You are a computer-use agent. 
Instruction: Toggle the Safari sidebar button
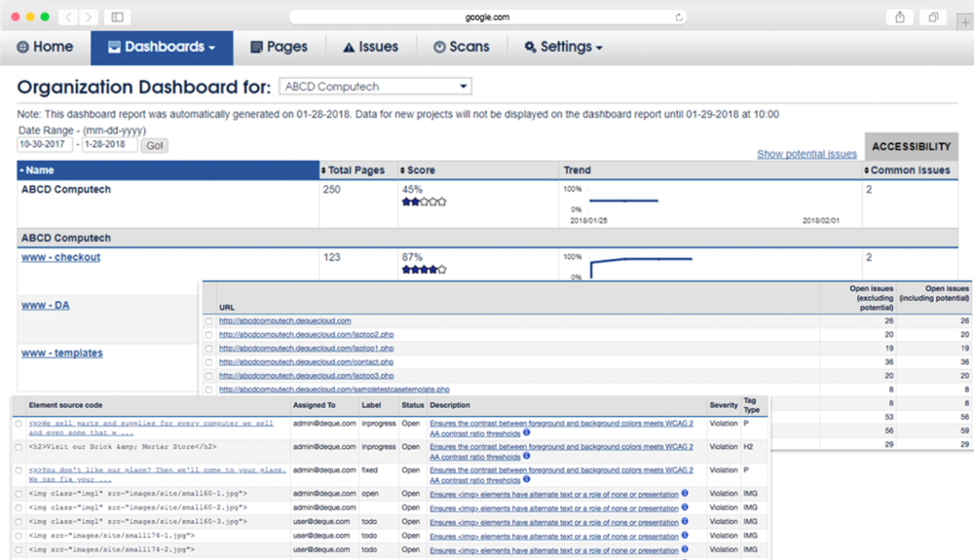click(x=118, y=18)
